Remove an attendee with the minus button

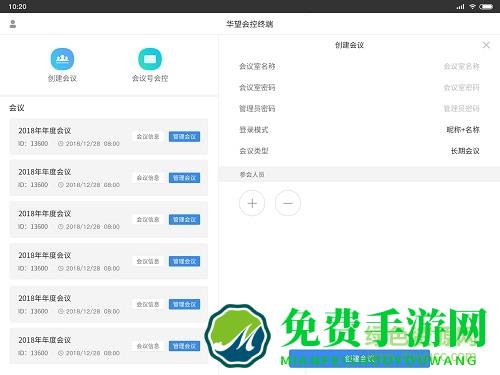pyautogui.click(x=288, y=203)
